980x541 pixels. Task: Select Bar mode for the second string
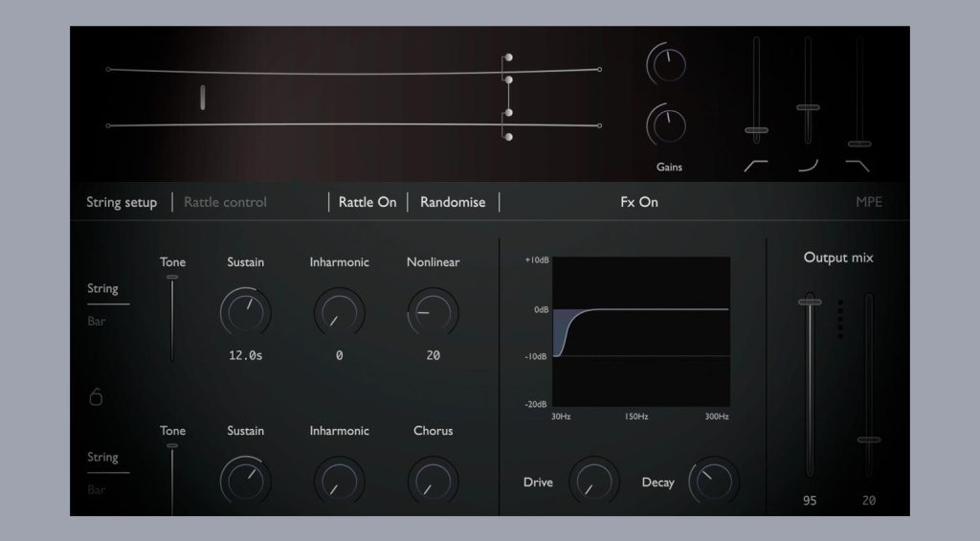pyautogui.click(x=97, y=489)
